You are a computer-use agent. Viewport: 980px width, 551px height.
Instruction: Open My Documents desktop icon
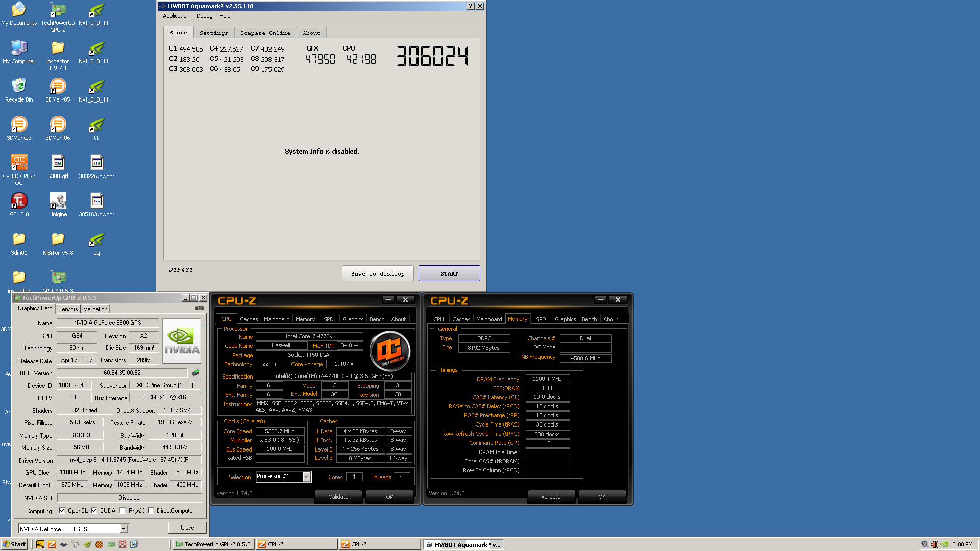pos(19,14)
